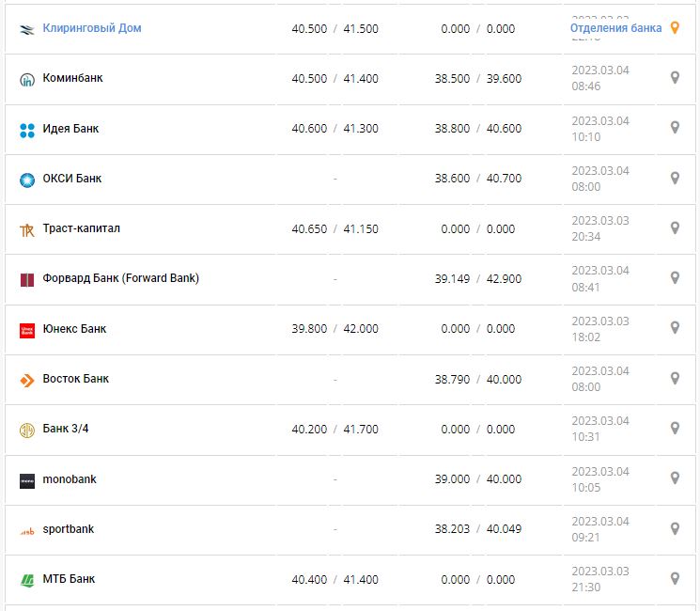Open the Форвард Банк (Forward Bank) name link
This screenshot has height=611, width=700.
121,278
